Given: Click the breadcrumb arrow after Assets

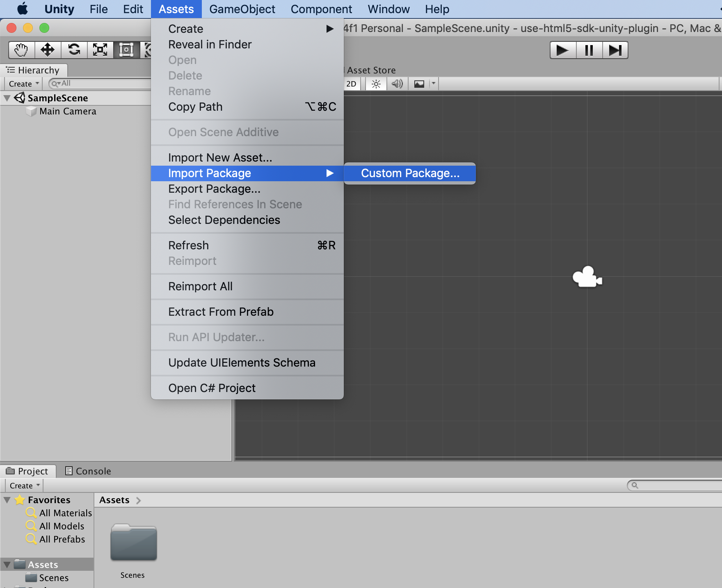Looking at the screenshot, I should coord(138,500).
